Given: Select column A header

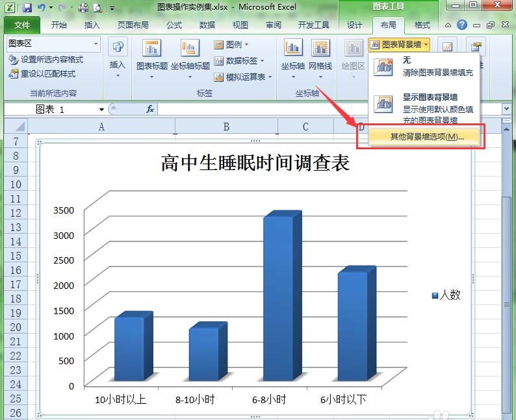Looking at the screenshot, I should click(x=101, y=127).
